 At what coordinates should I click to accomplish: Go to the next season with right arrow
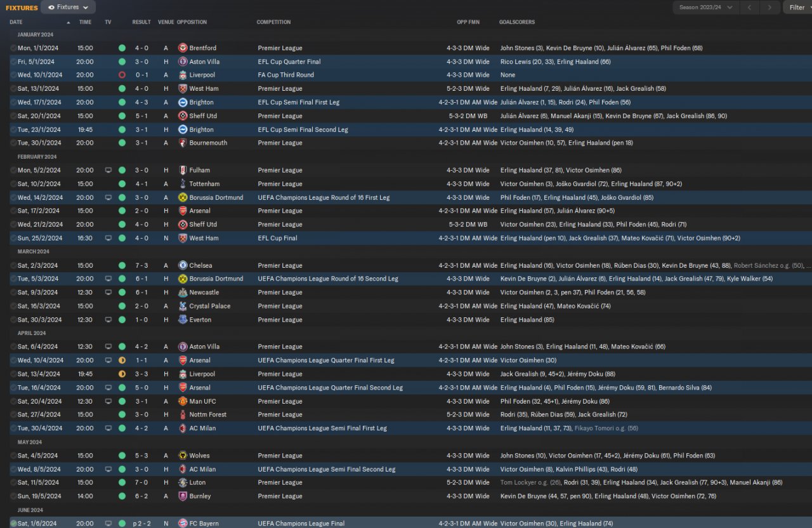pyautogui.click(x=769, y=8)
